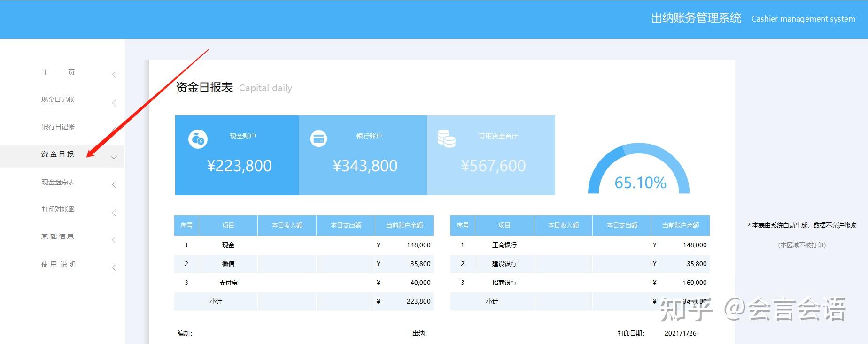Click the 当前账户余额 header in the bank table
The height and width of the screenshot is (344, 868).
pyautogui.click(x=681, y=225)
